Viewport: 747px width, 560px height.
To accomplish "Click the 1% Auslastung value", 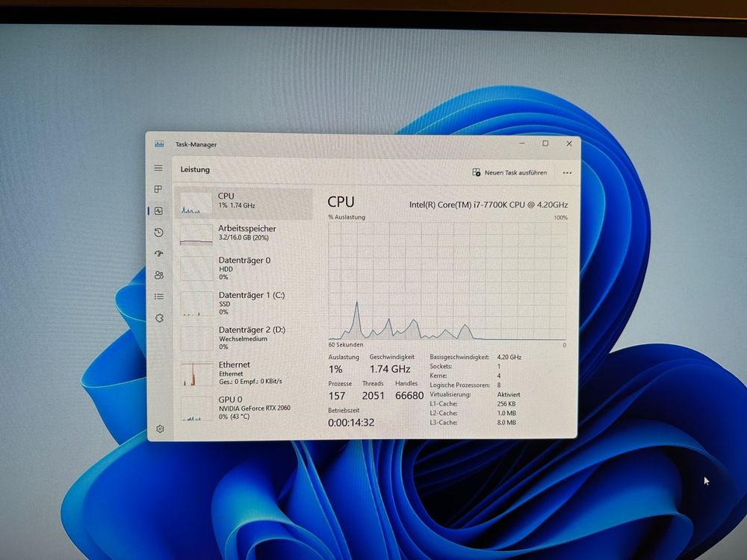I will coord(335,369).
